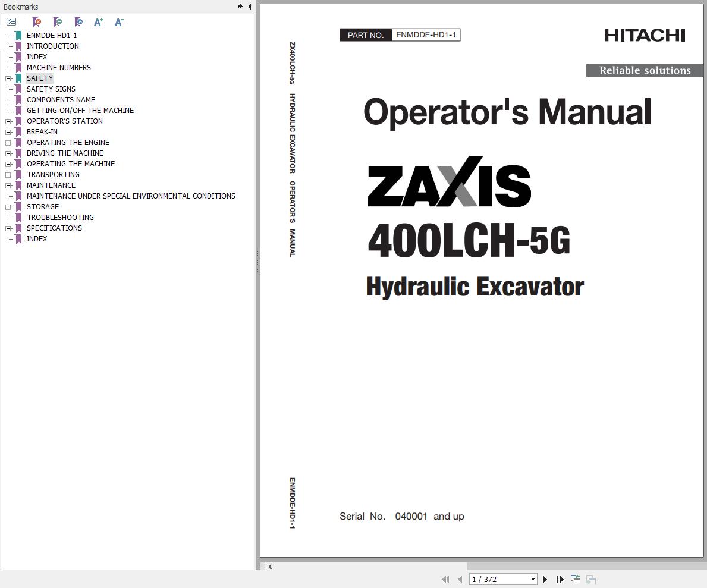Decrease bookmark text size with A-

(x=119, y=22)
